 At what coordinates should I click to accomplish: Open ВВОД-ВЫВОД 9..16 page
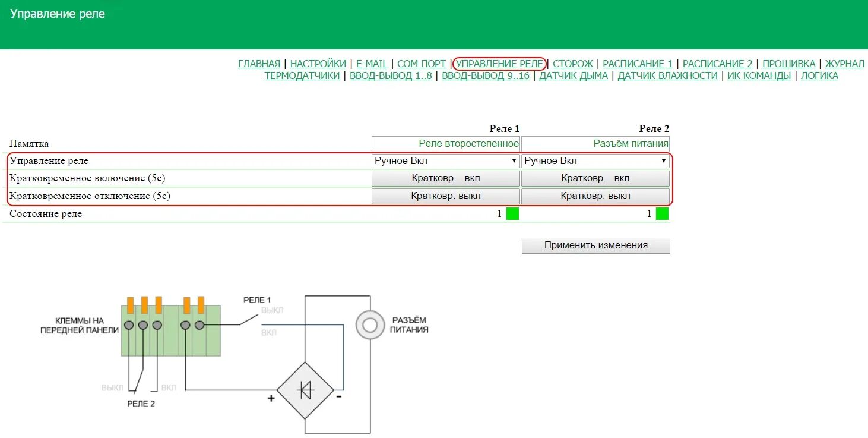tap(486, 75)
